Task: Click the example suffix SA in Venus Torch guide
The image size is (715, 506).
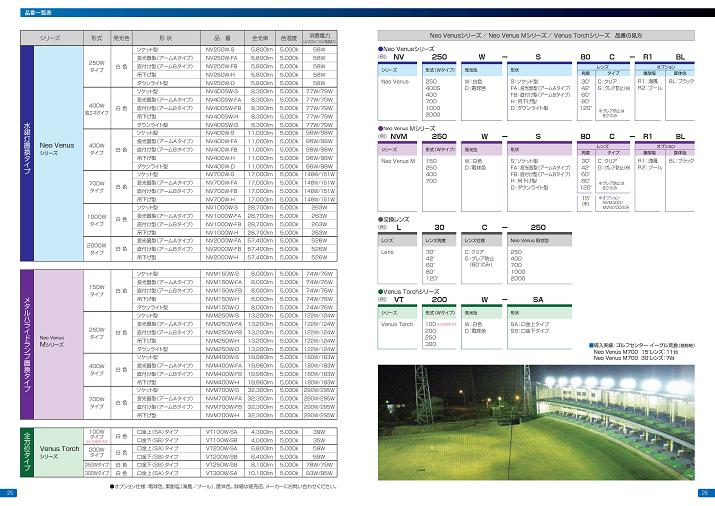Action: tap(538, 299)
